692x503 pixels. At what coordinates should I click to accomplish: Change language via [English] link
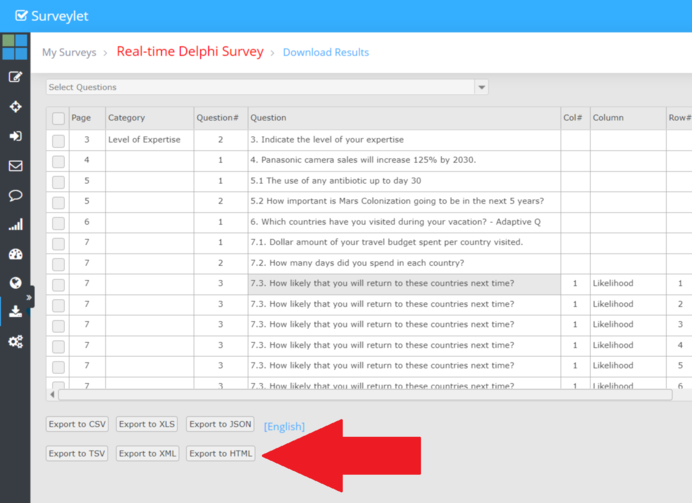pos(284,427)
